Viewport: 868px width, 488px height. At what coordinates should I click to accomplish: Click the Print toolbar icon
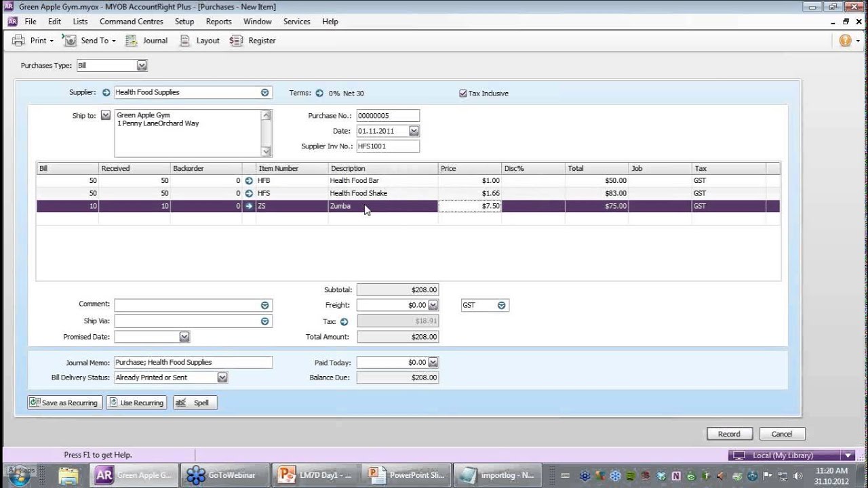click(19, 41)
